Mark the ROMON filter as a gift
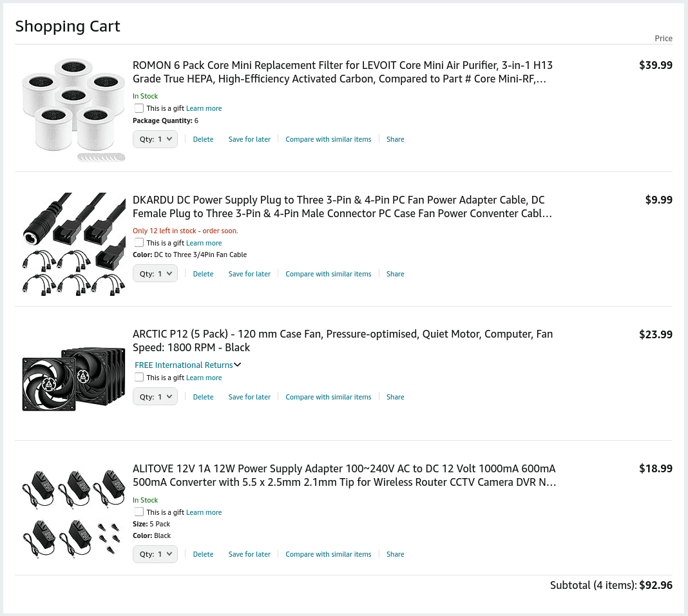The height and width of the screenshot is (616, 688). pos(139,108)
